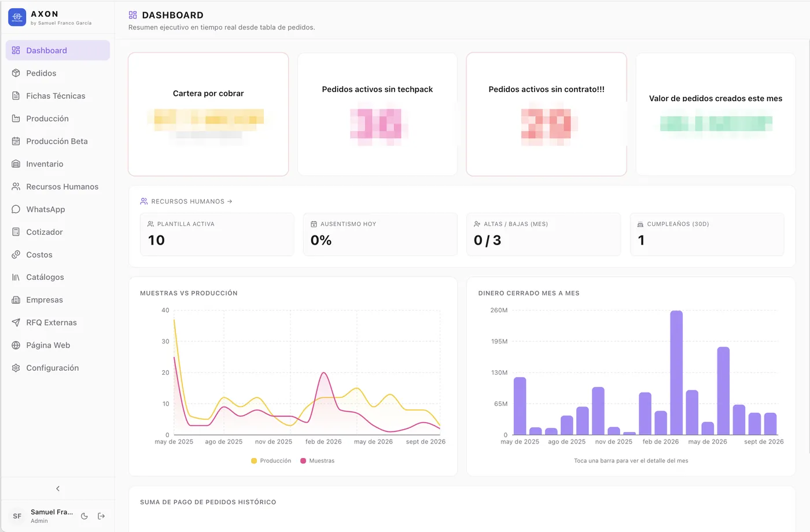Click the logout icon next to the user name

pos(101,516)
